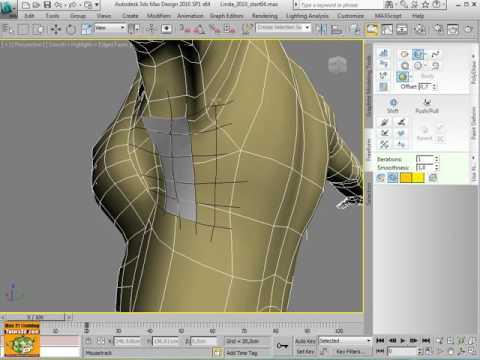This screenshot has height=360, width=480.
Task: Click the ViewCube in the viewport
Action: tap(338, 65)
